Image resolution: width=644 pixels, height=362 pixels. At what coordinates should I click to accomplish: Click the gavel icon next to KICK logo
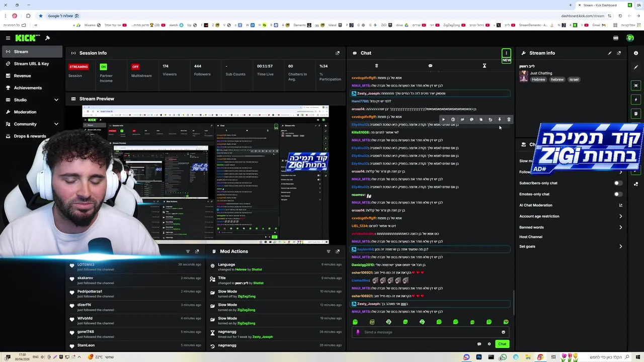(47, 38)
